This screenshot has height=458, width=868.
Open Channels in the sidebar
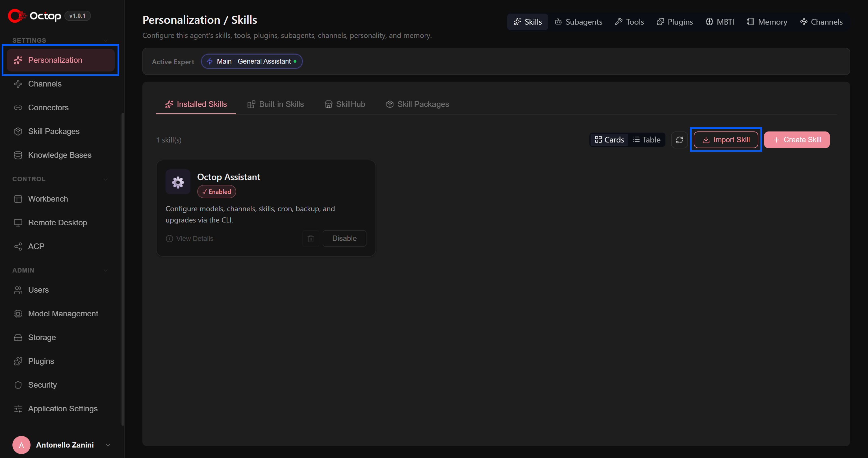point(61,84)
